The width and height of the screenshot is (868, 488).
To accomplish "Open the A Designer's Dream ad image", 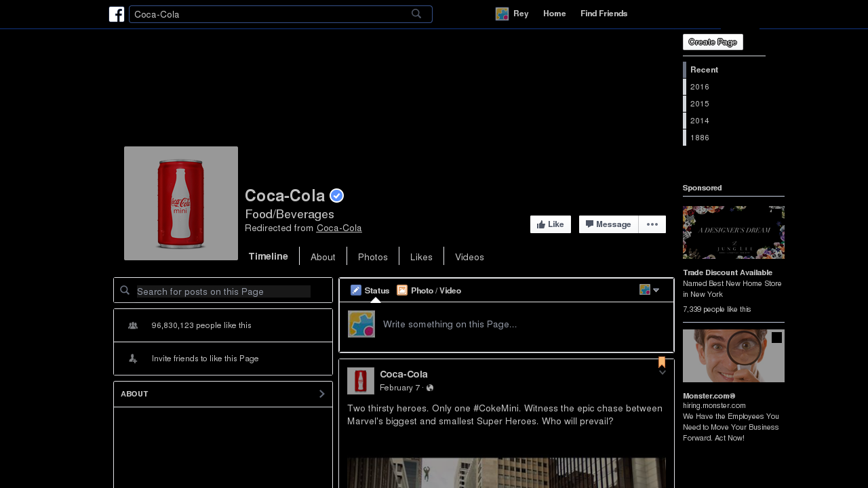I will (734, 232).
